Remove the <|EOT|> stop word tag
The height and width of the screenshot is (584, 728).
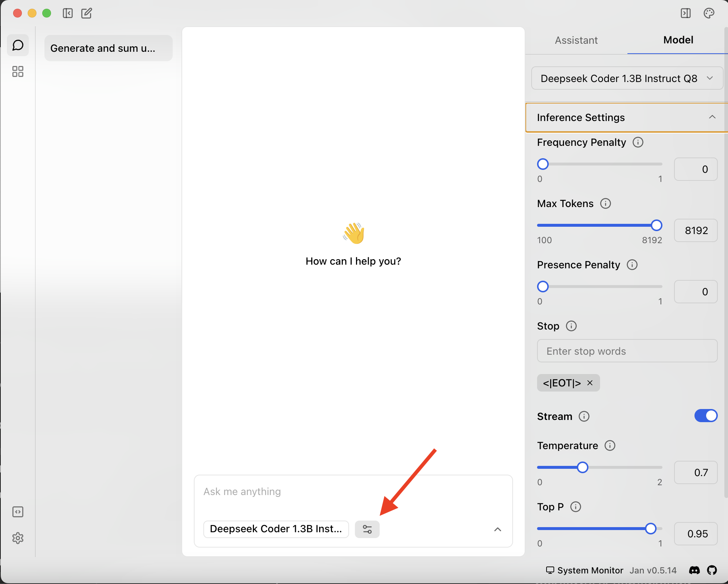click(590, 383)
